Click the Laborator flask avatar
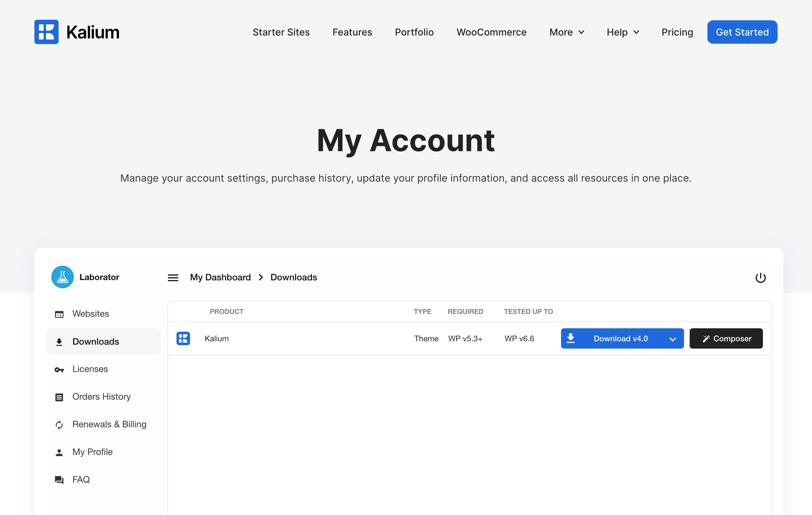812x515 pixels. (62, 277)
